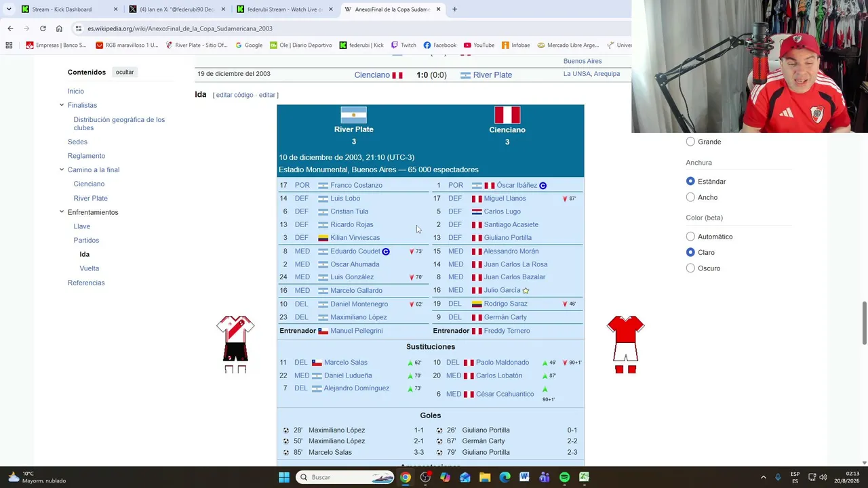
Task: Select the Anexo Final Copa Sudamericana tab
Action: pos(392,9)
